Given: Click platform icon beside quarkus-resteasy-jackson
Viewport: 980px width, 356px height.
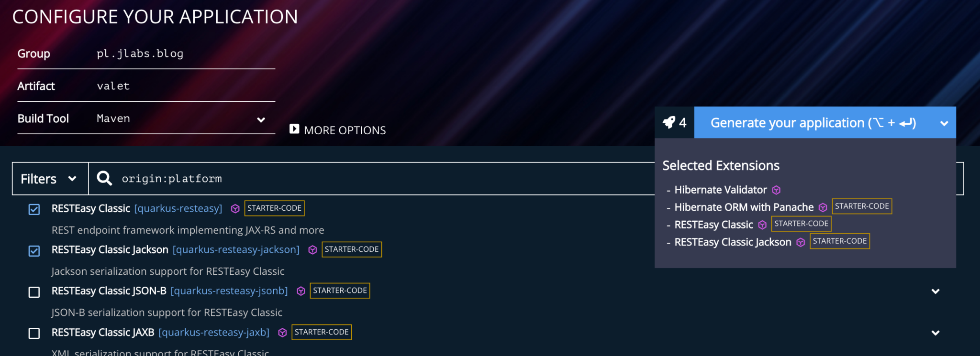Looking at the screenshot, I should click(312, 250).
